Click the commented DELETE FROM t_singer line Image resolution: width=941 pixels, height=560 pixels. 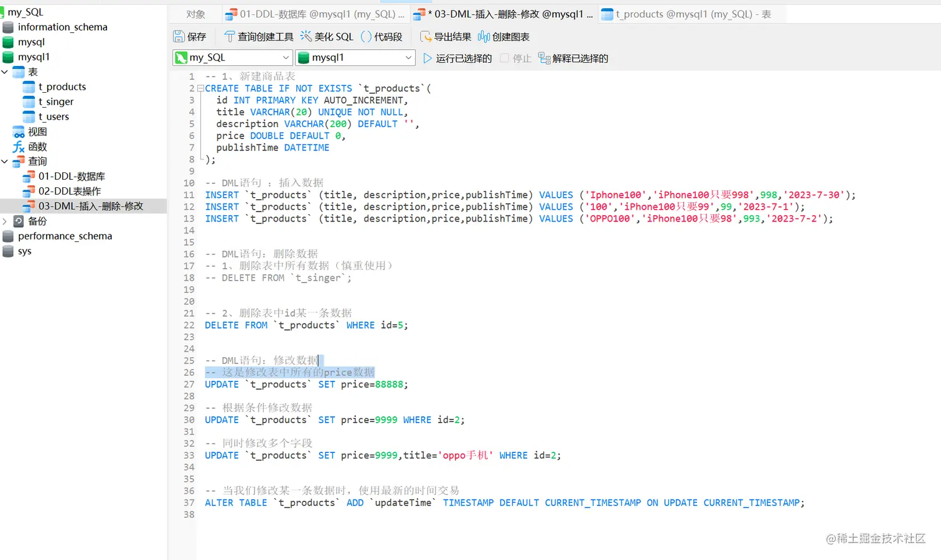tap(278, 278)
